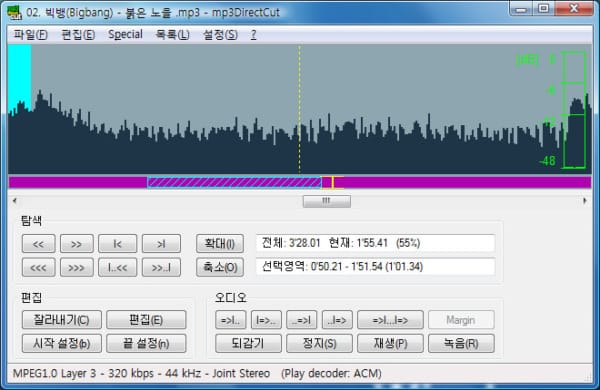Click the horizontal scrollbar thumb

coord(326,201)
